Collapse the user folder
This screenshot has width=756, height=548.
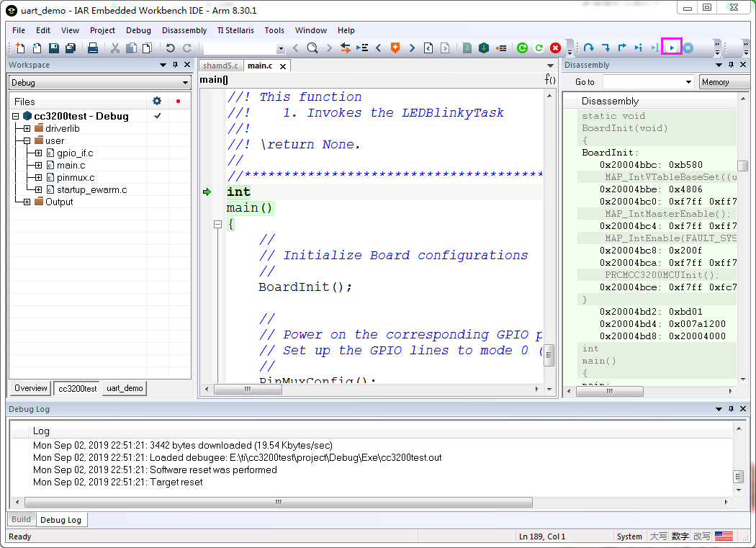(x=27, y=141)
